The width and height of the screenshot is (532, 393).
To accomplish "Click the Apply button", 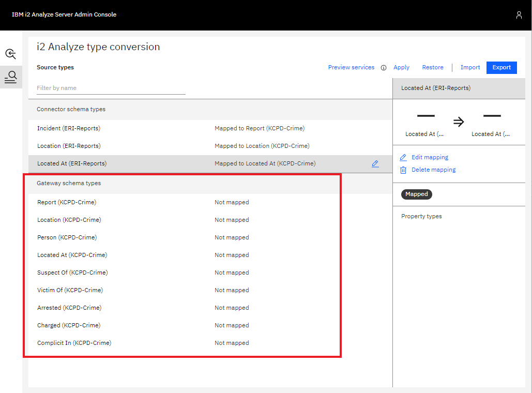I will (x=401, y=67).
